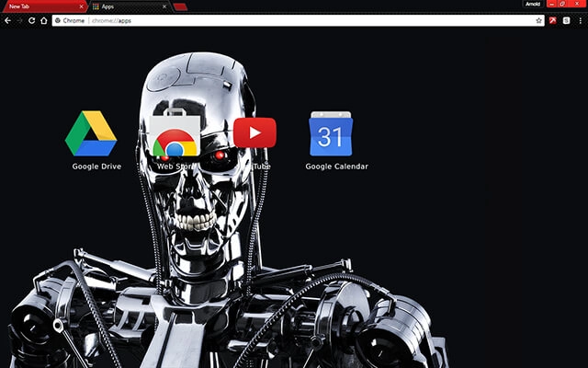588x368 pixels.
Task: Go to the home page
Action: [x=44, y=20]
